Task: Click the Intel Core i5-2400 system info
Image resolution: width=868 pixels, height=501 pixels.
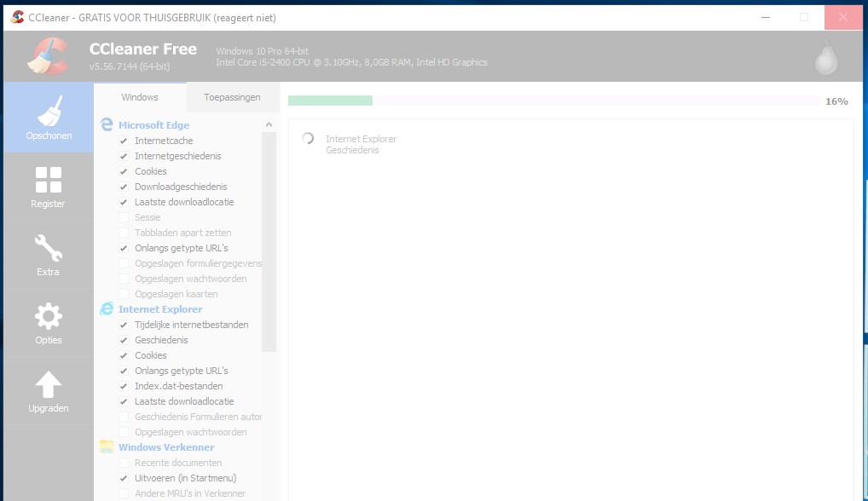Action: pyautogui.click(x=351, y=62)
